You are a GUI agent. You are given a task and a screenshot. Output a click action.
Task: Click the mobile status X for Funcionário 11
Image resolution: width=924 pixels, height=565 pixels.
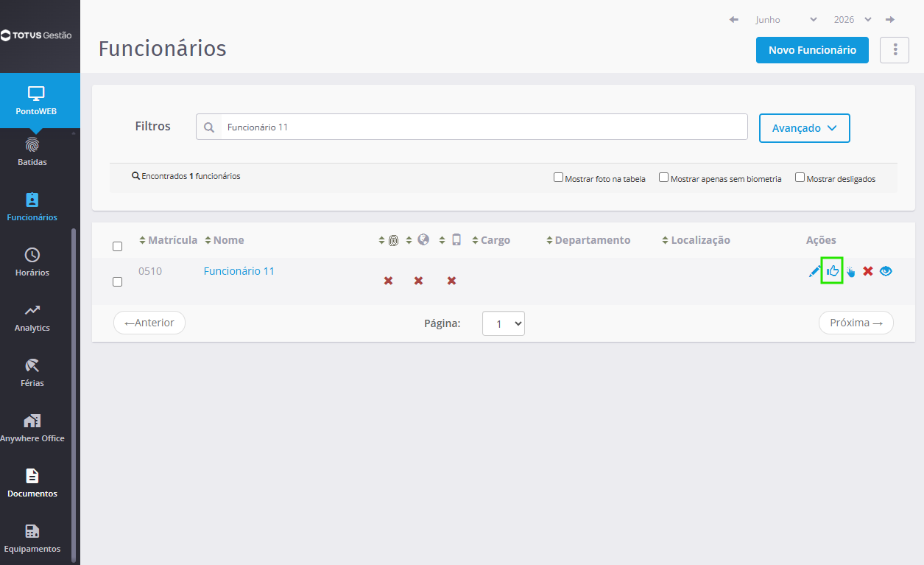452,281
